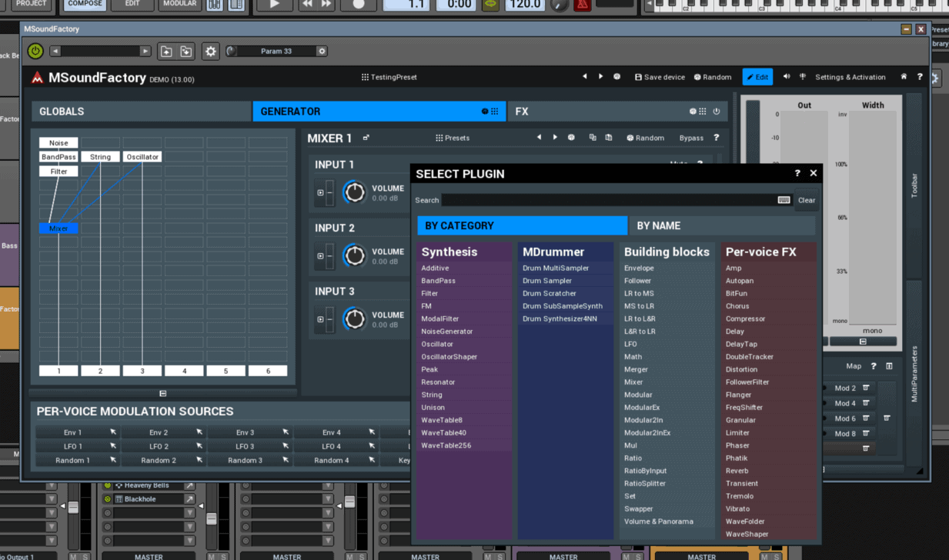Screen dimensions: 949x560
Task: Click the home icon in header
Action: 904,77
